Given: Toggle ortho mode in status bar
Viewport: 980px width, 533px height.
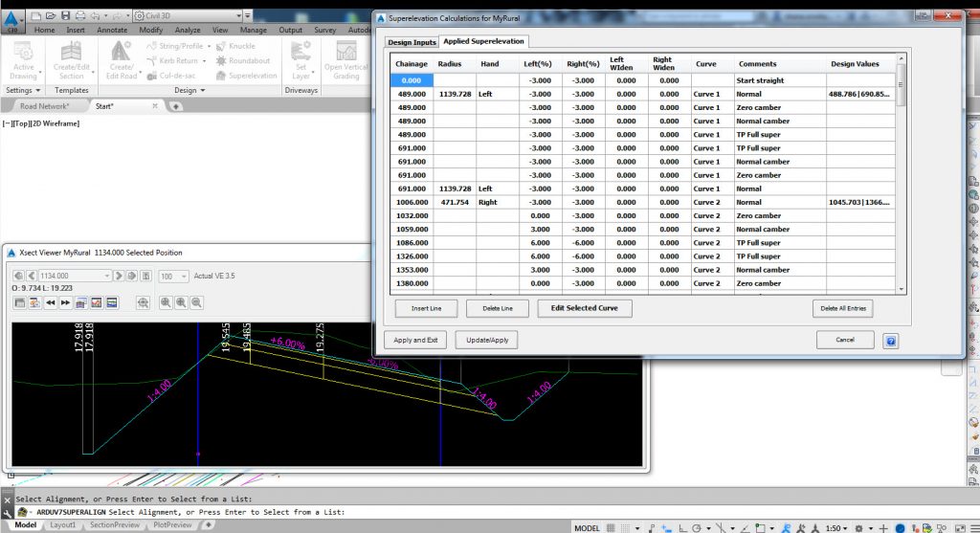Looking at the screenshot, I should click(x=682, y=528).
